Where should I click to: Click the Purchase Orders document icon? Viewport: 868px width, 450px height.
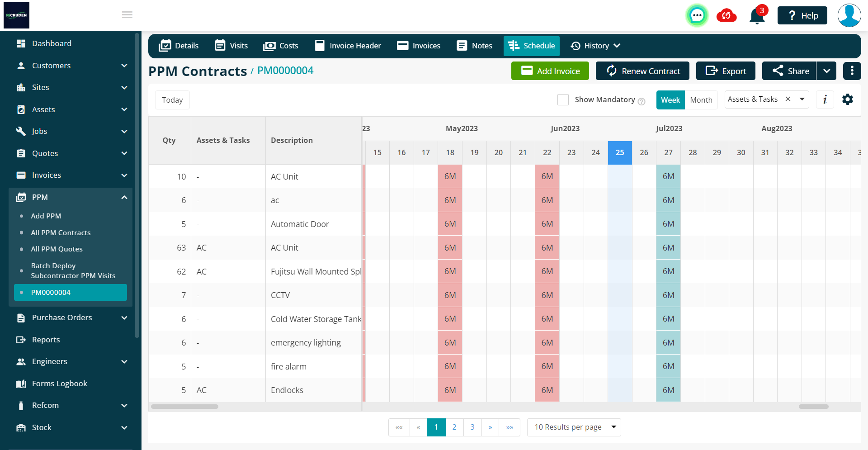pos(21,318)
